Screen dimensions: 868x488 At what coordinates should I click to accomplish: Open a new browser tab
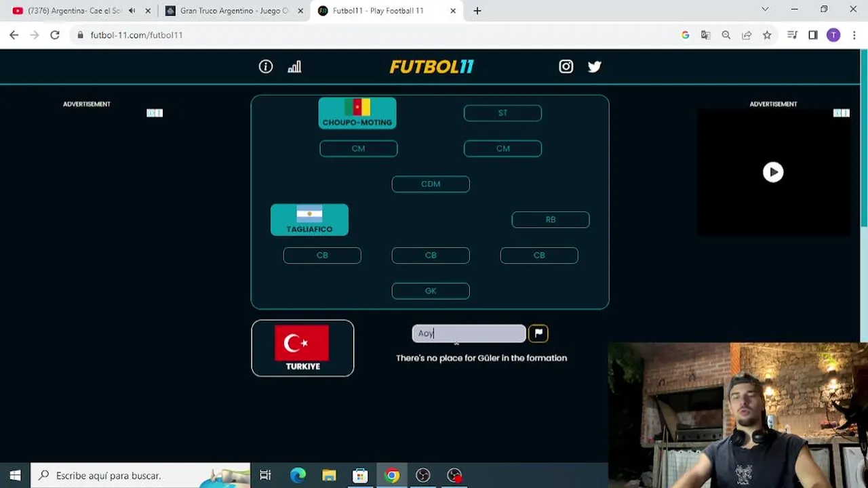[477, 11]
